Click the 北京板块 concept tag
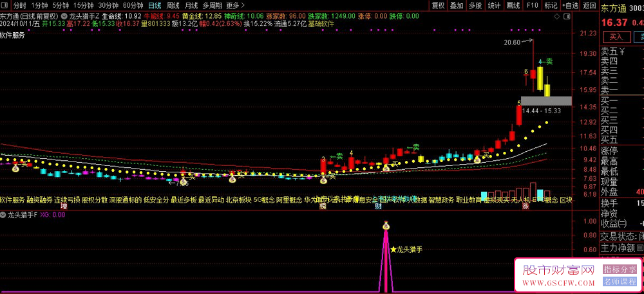 click(x=239, y=200)
